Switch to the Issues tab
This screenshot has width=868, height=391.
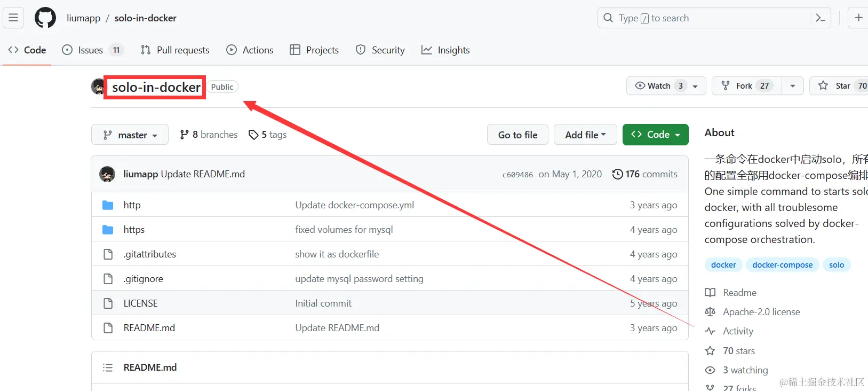click(x=93, y=50)
